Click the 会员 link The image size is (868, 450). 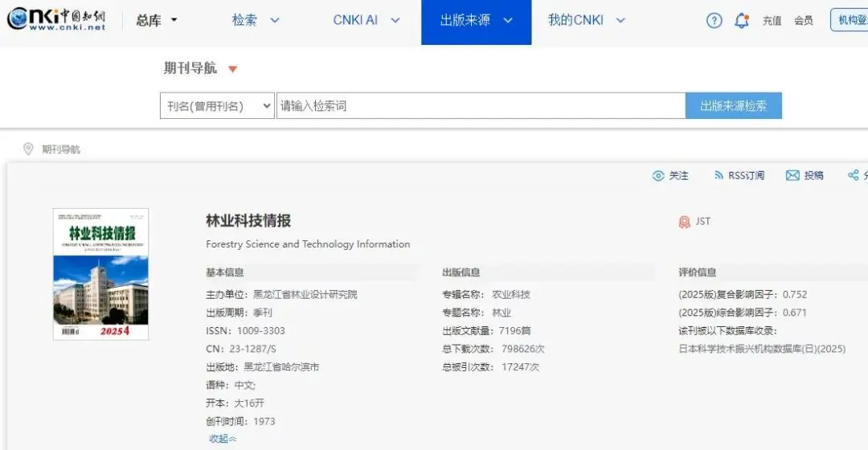(x=803, y=21)
